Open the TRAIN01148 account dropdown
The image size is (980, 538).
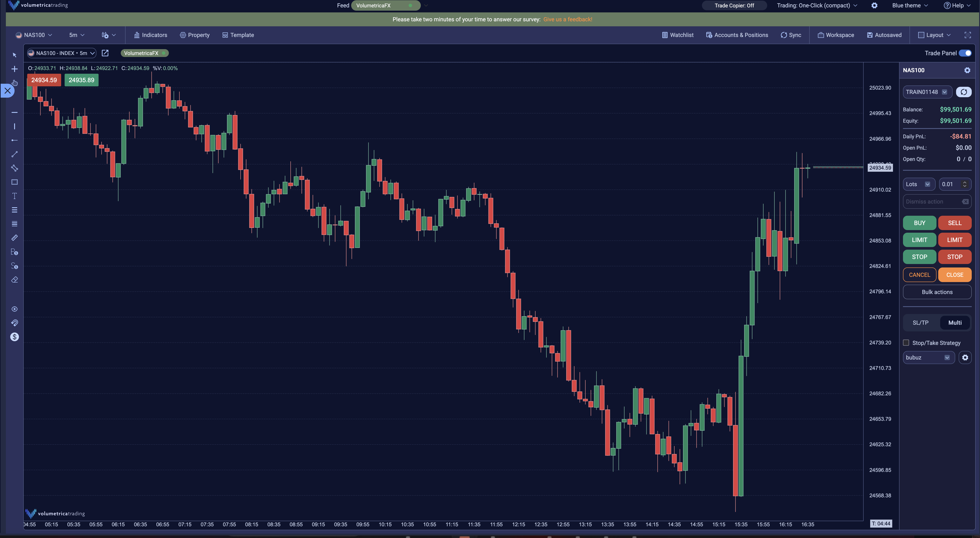coord(927,92)
